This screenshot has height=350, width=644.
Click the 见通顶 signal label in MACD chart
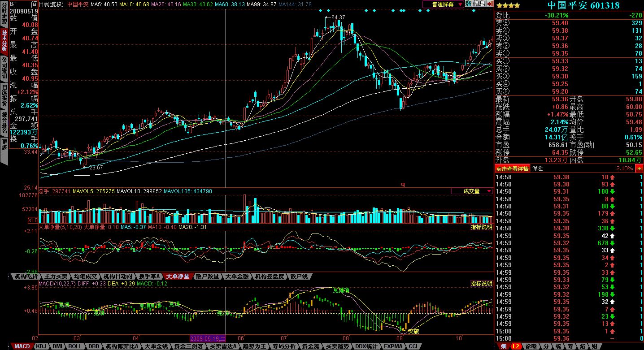[x=341, y=290]
